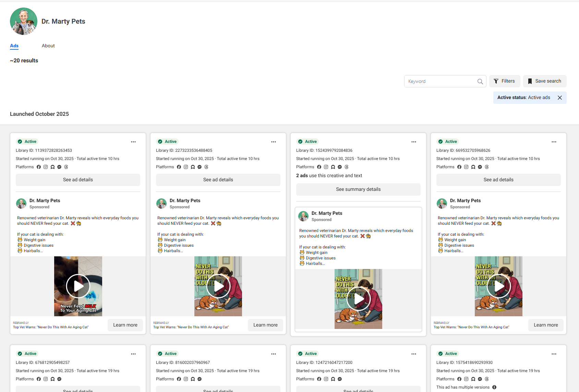
Task: Open the About tab
Action: tap(48, 46)
